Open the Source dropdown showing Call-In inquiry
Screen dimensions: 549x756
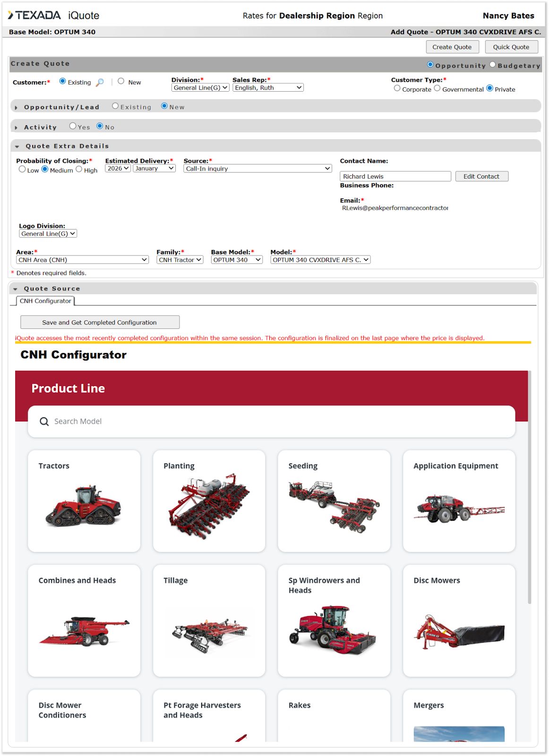(x=257, y=169)
